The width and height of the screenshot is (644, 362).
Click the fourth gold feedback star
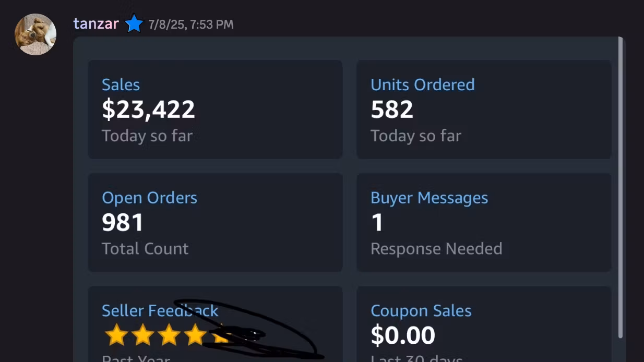point(195,335)
